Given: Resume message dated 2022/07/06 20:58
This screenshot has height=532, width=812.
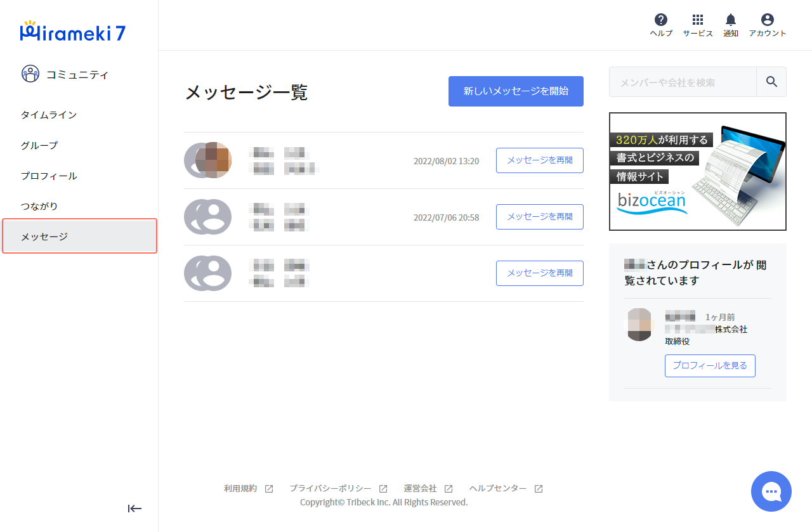Looking at the screenshot, I should (x=540, y=217).
